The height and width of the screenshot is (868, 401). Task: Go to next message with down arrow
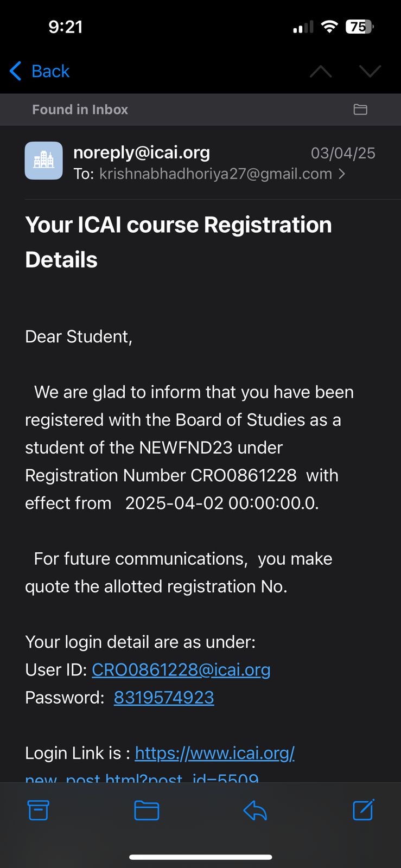tap(370, 72)
